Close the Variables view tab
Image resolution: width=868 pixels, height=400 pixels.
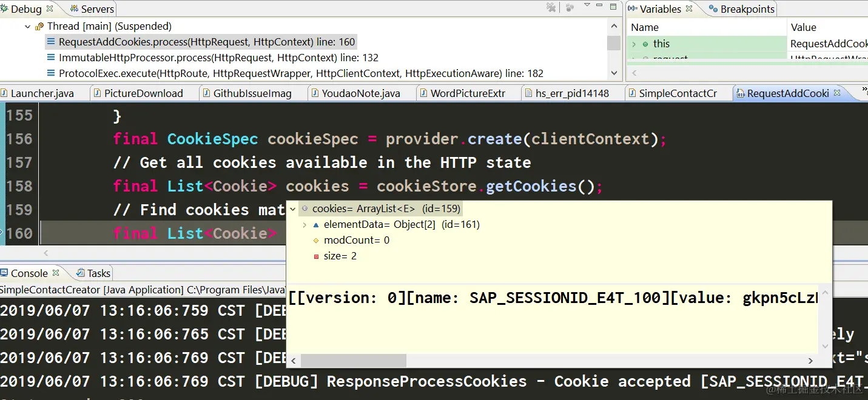pos(688,9)
